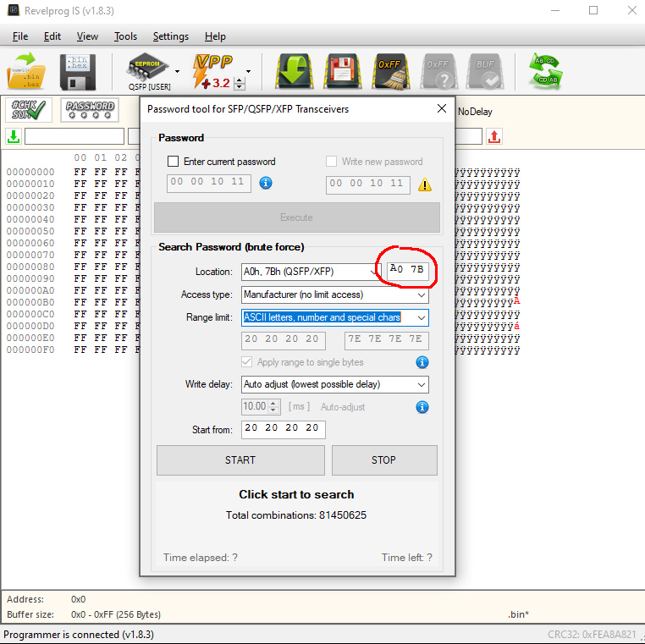Click input field left of red upload arrow
Screen dimensions: 645x644
(468, 136)
